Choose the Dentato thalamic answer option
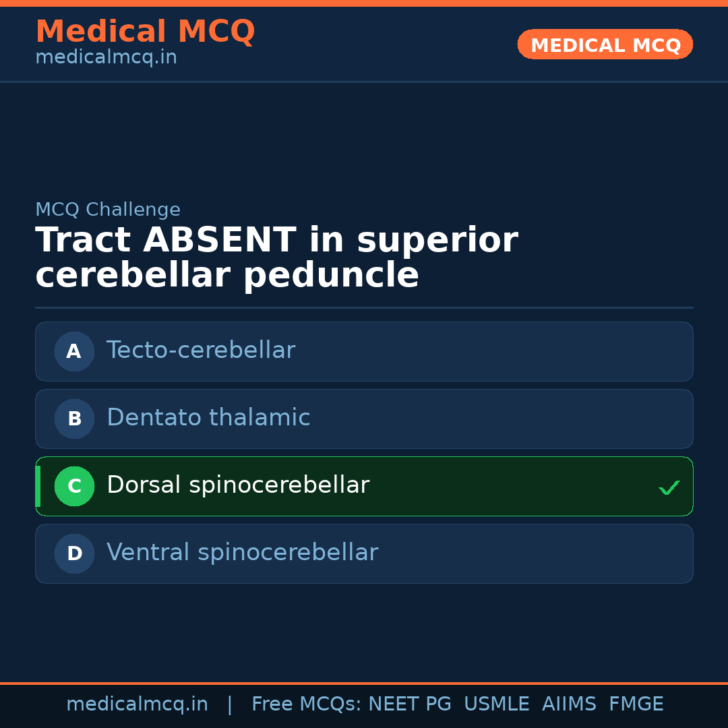This screenshot has height=728, width=728. pyautogui.click(x=364, y=419)
